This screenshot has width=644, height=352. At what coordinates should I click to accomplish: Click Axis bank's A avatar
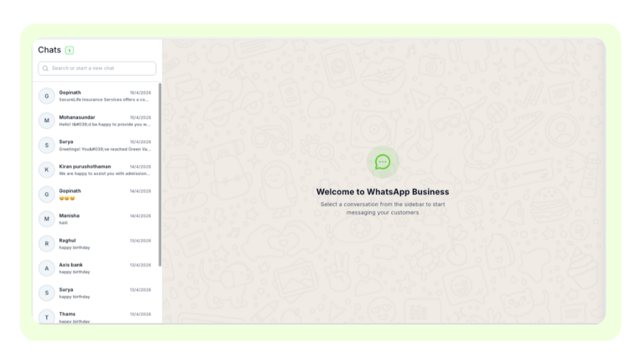pyautogui.click(x=47, y=268)
